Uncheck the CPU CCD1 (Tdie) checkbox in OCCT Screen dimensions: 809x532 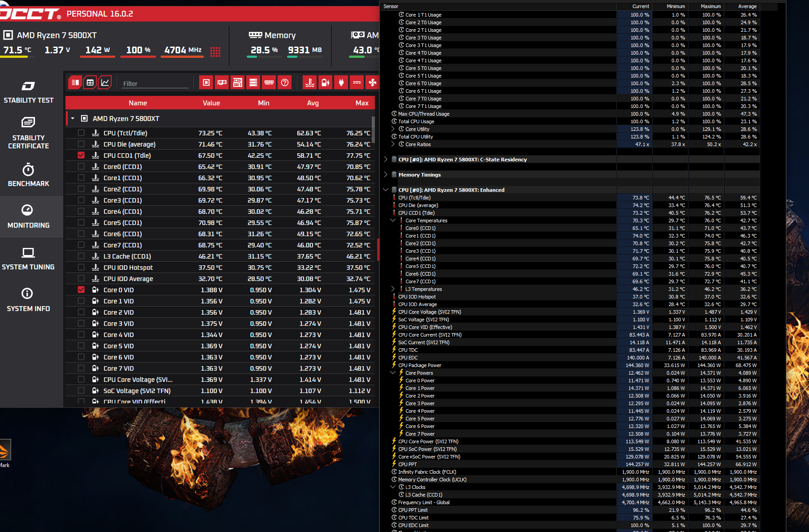click(81, 156)
